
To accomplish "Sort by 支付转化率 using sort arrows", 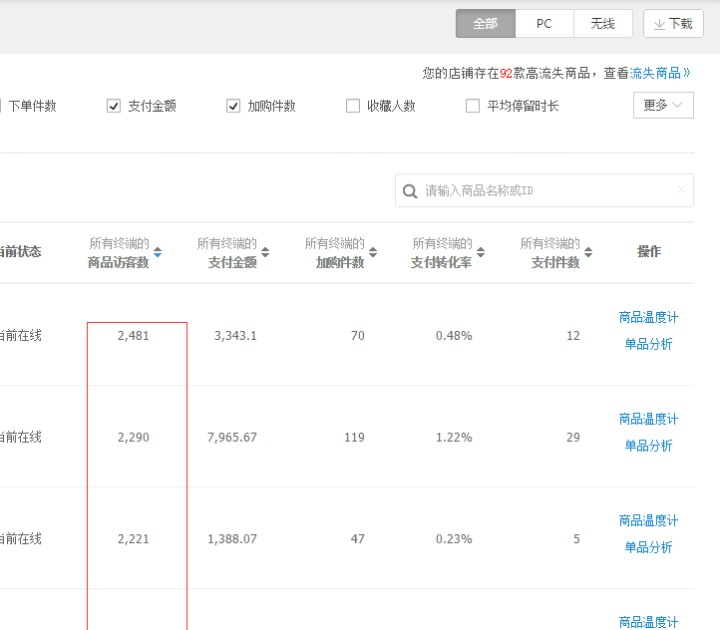I will click(481, 253).
